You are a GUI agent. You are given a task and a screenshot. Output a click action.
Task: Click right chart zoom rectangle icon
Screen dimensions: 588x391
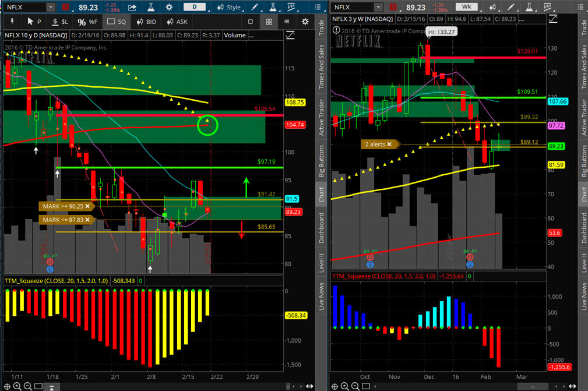point(366,386)
